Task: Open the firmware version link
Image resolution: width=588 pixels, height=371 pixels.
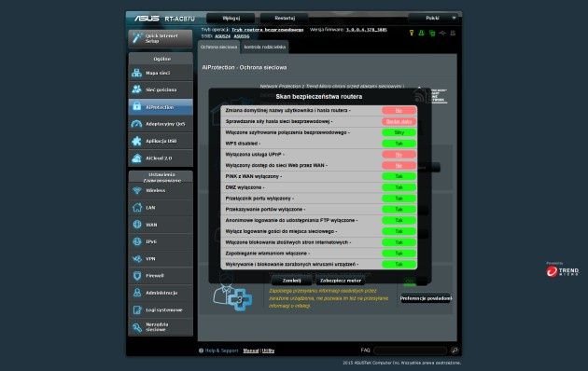Action: (367, 30)
